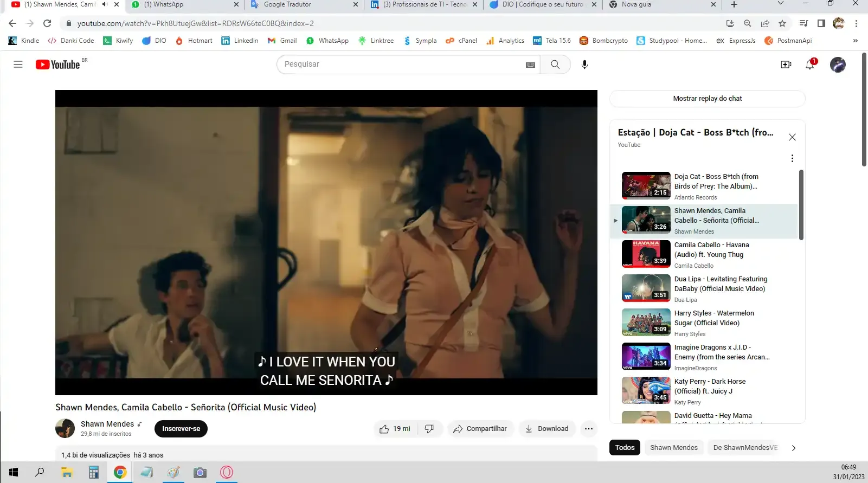Toggle Chrome side panel
Image resolution: width=868 pixels, height=483 pixels.
pyautogui.click(x=821, y=23)
